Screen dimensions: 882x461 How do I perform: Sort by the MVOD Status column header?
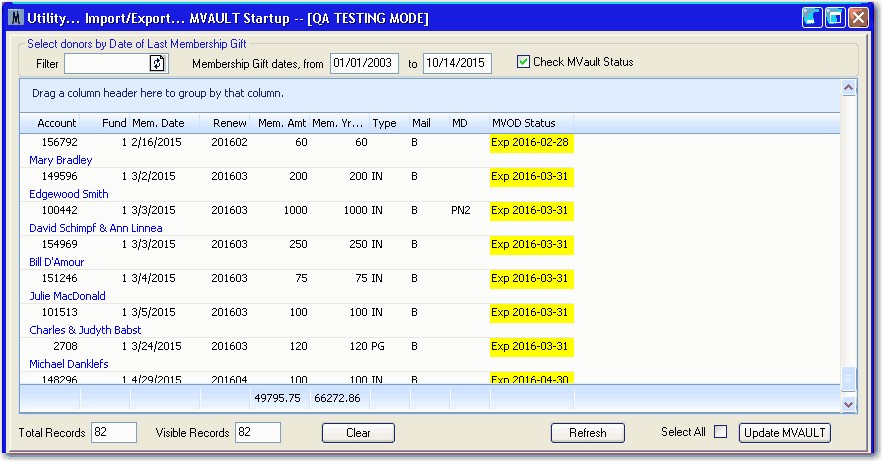[x=532, y=123]
